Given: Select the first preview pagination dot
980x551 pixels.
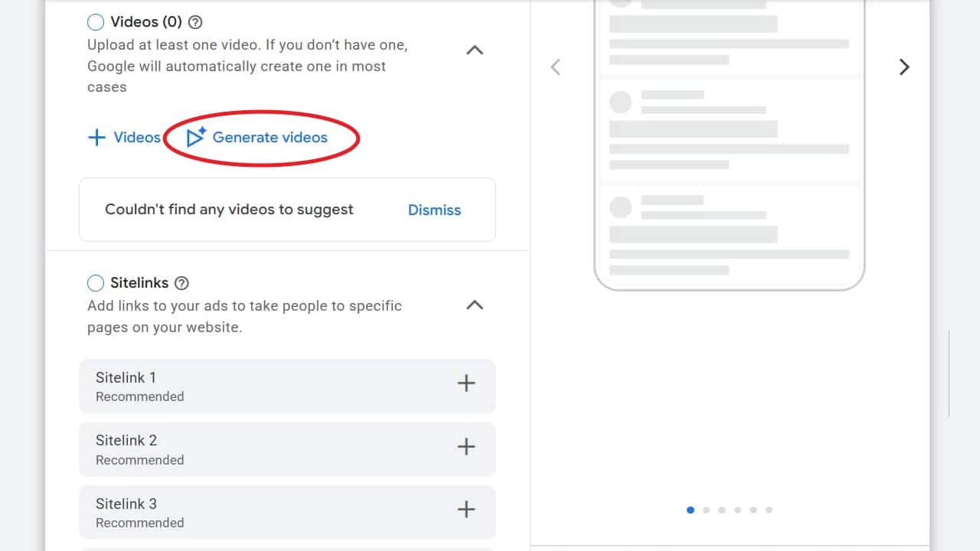Looking at the screenshot, I should click(x=691, y=510).
